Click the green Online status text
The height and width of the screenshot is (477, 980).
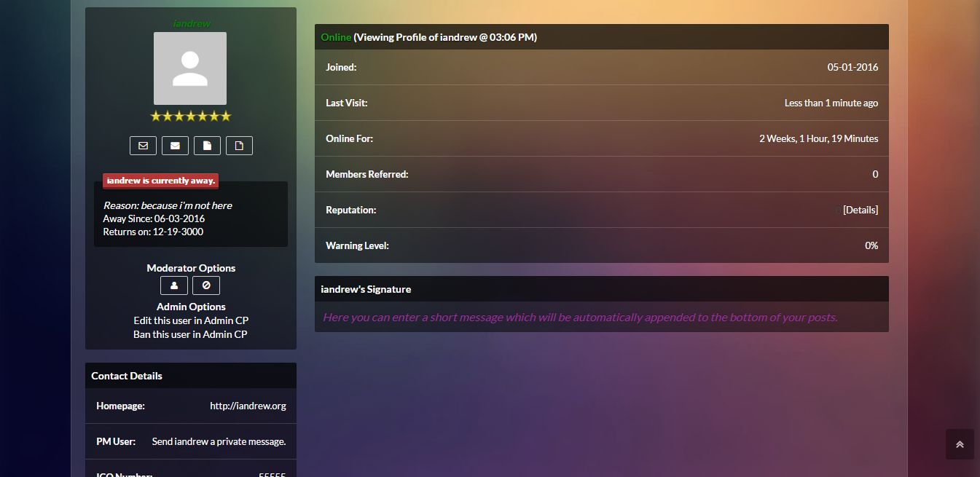(336, 37)
